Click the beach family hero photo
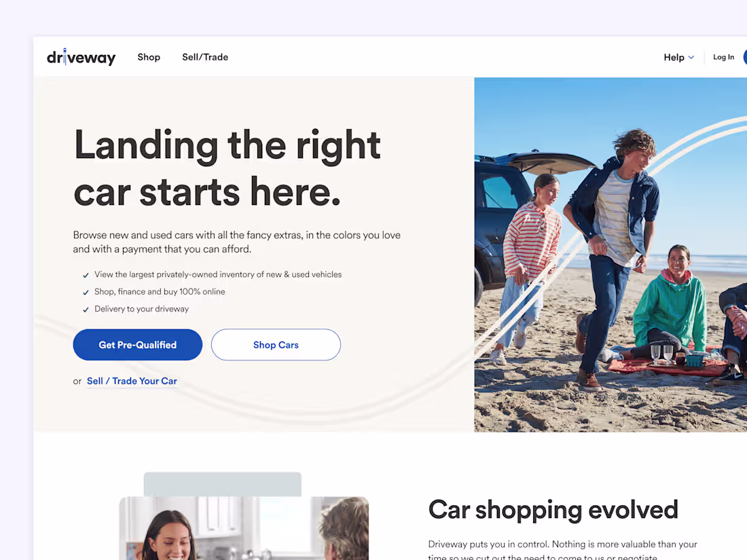Screen dimensions: 747x560 point(611,255)
